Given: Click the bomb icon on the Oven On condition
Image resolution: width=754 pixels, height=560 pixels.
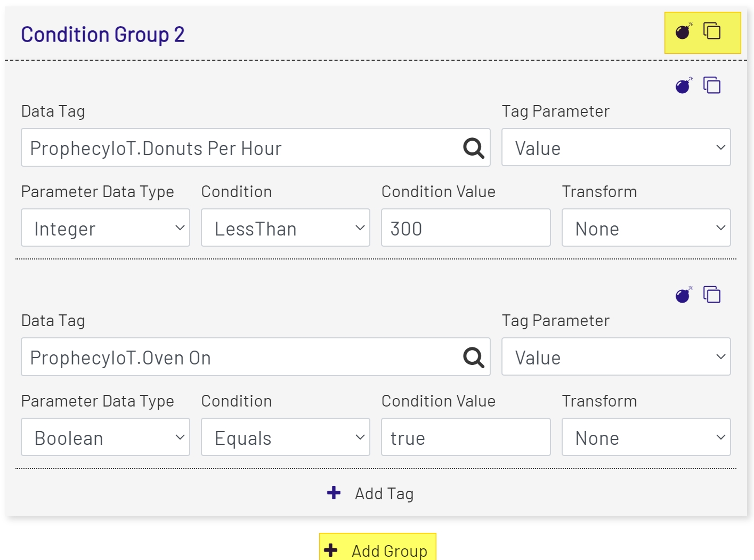Looking at the screenshot, I should pyautogui.click(x=682, y=294).
